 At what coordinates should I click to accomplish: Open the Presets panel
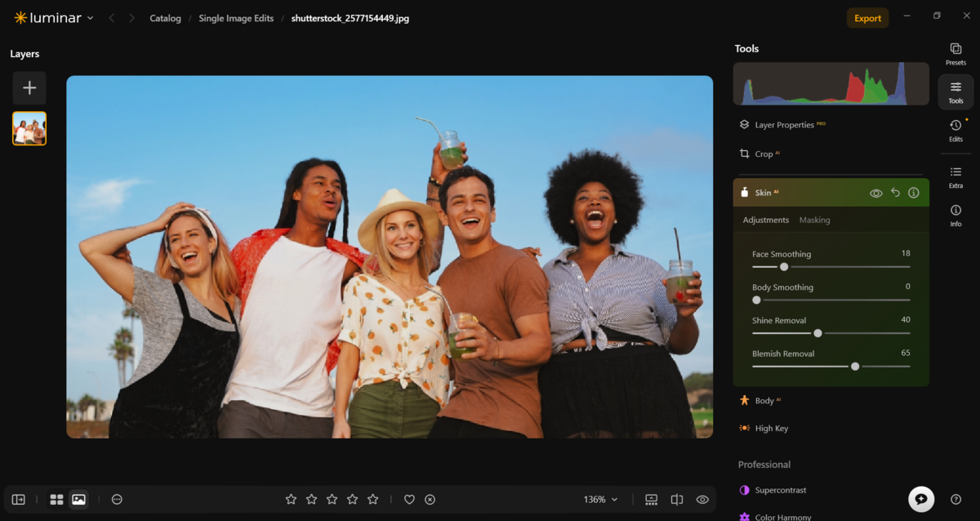click(955, 54)
